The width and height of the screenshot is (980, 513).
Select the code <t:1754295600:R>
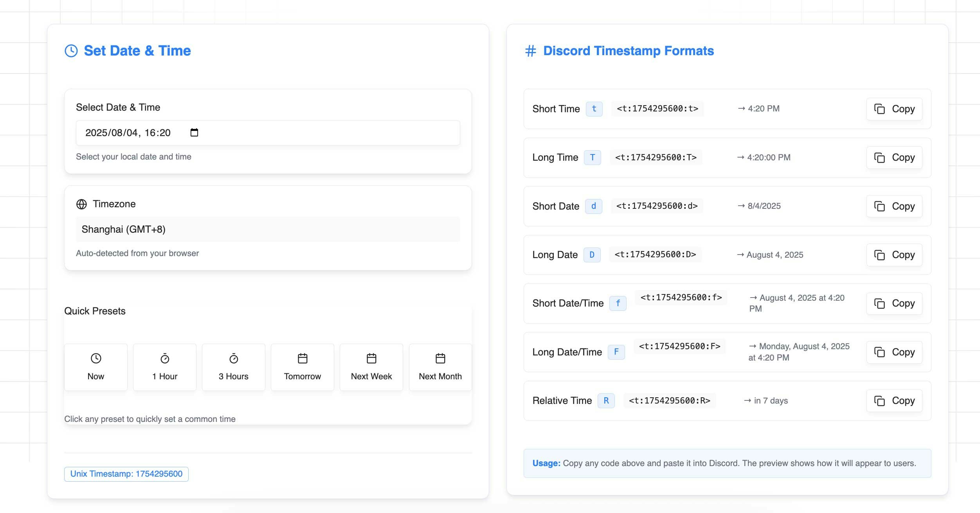point(670,401)
